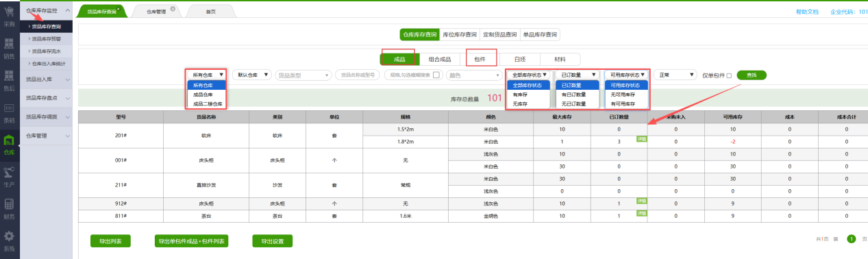The height and width of the screenshot is (259, 868).
Task: Close the 仓库管理 tab with its x icon
Action: point(172,9)
